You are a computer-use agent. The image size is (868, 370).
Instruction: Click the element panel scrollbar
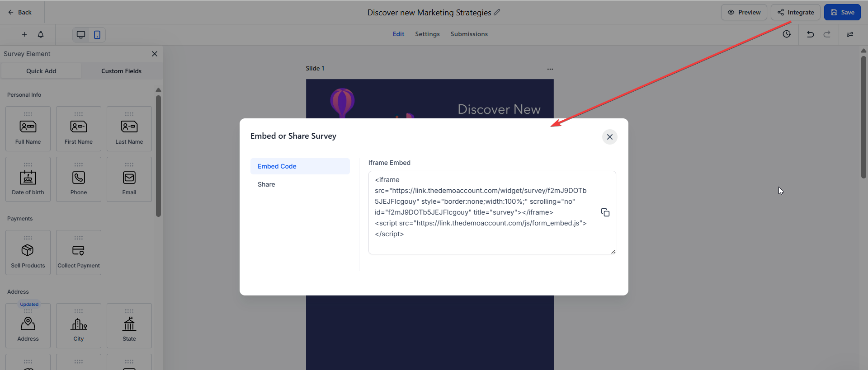click(x=158, y=156)
